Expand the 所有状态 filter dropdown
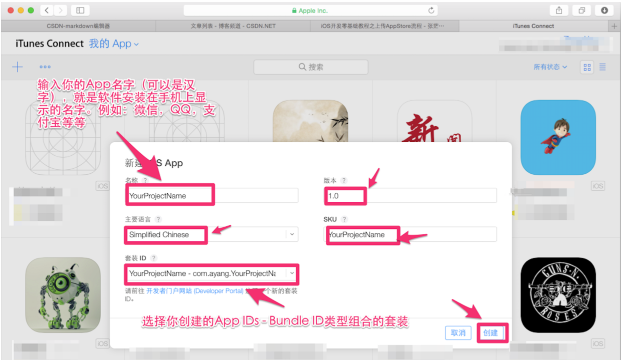Image resolution: width=622 pixels, height=363 pixels. [x=550, y=67]
